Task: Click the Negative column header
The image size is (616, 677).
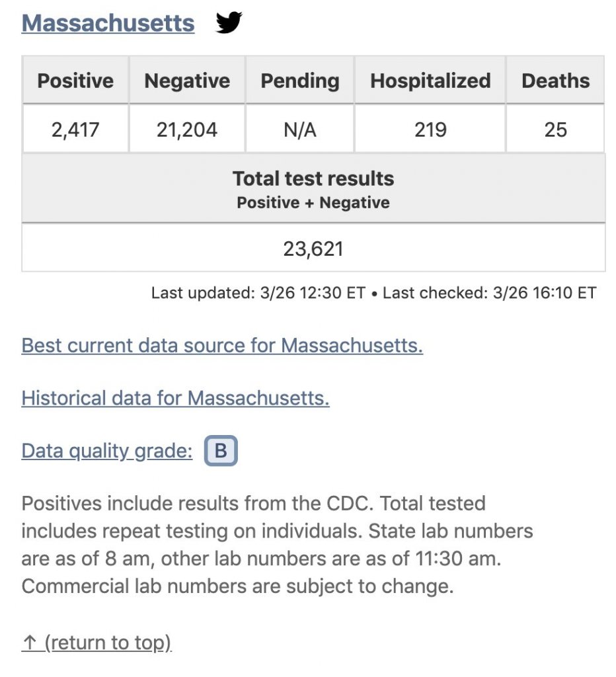Action: click(187, 81)
